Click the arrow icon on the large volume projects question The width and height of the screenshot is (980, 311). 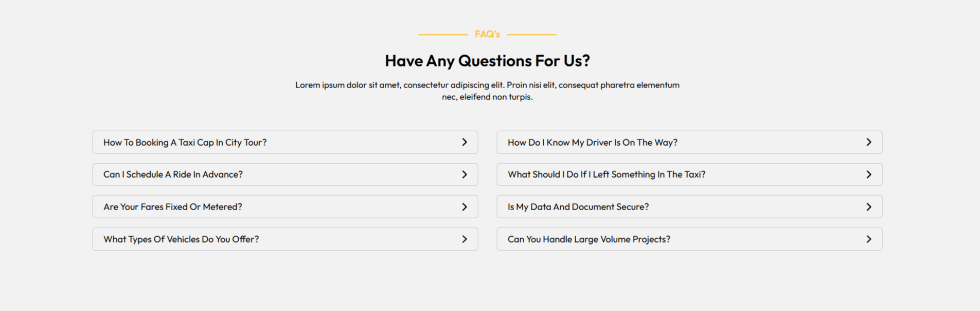869,239
